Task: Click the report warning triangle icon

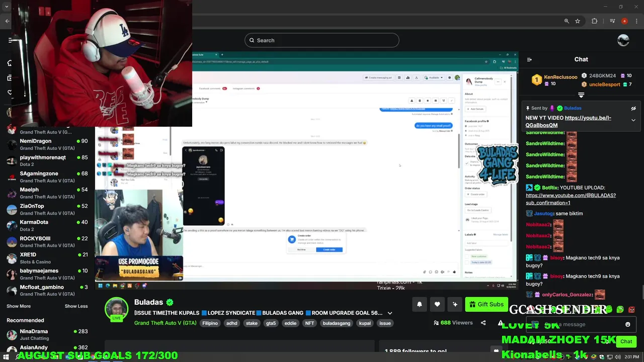Action: [500, 323]
